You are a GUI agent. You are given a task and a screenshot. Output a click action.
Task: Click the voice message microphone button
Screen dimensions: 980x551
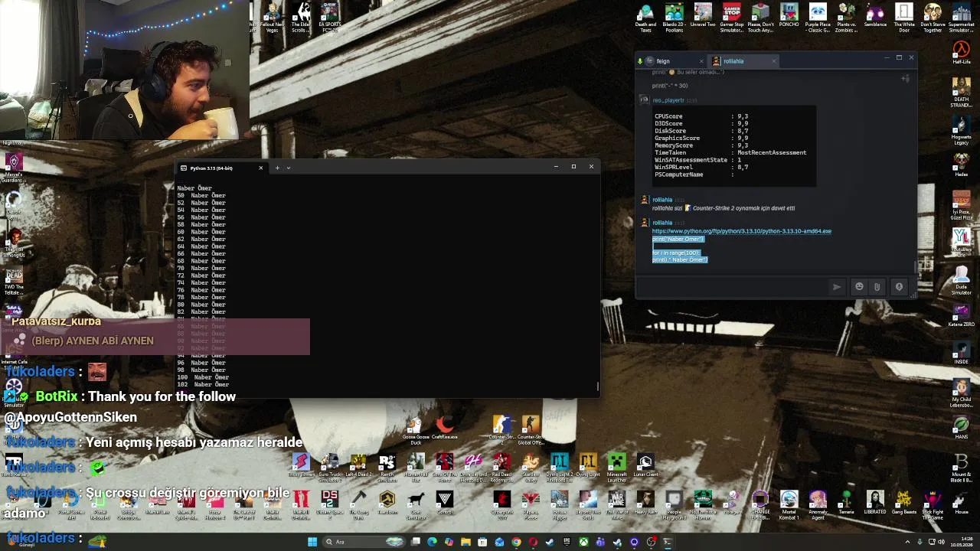click(899, 287)
